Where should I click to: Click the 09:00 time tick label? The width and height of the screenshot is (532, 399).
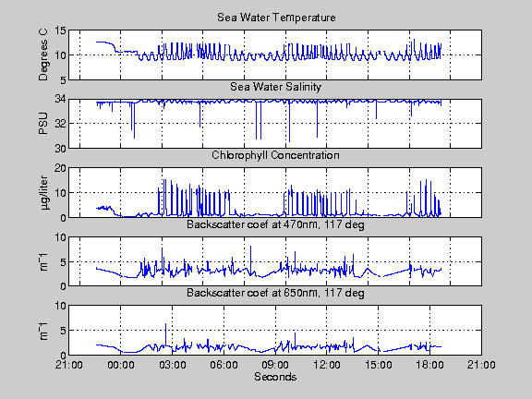coord(275,365)
